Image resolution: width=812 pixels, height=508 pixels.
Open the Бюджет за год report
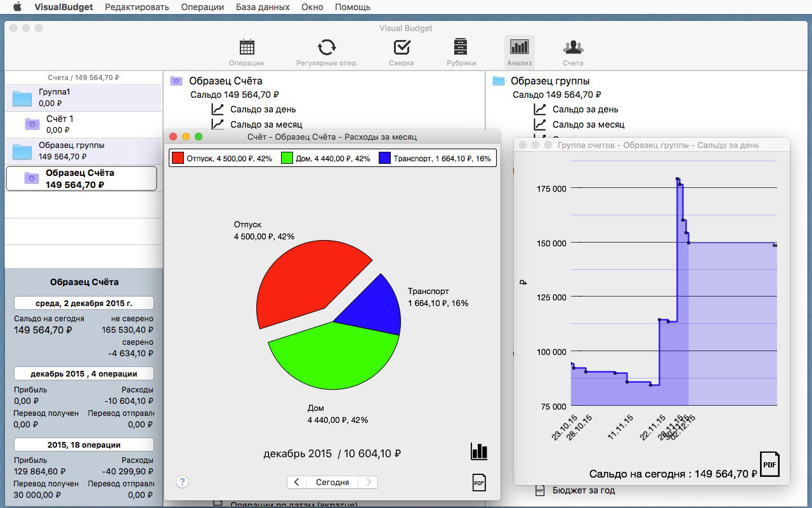[584, 490]
